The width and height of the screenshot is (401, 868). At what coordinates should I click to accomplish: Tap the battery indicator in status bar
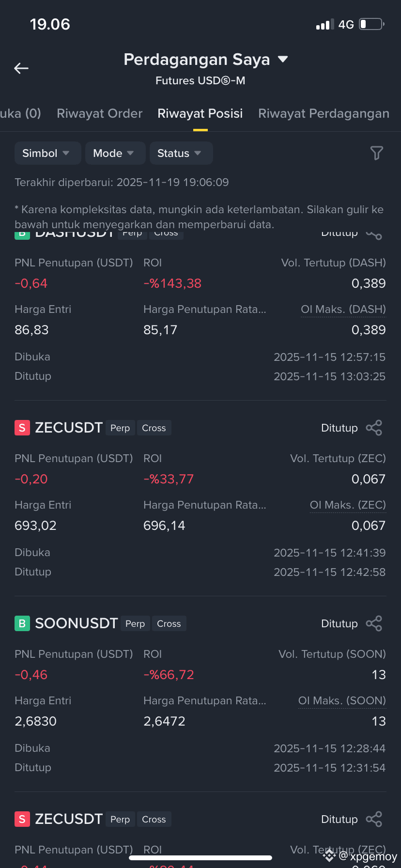coord(371,24)
